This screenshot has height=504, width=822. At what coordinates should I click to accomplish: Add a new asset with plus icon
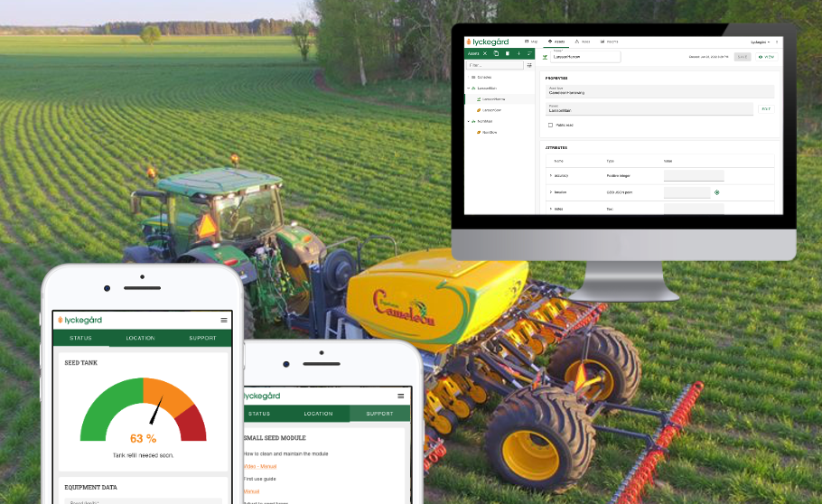click(x=518, y=53)
